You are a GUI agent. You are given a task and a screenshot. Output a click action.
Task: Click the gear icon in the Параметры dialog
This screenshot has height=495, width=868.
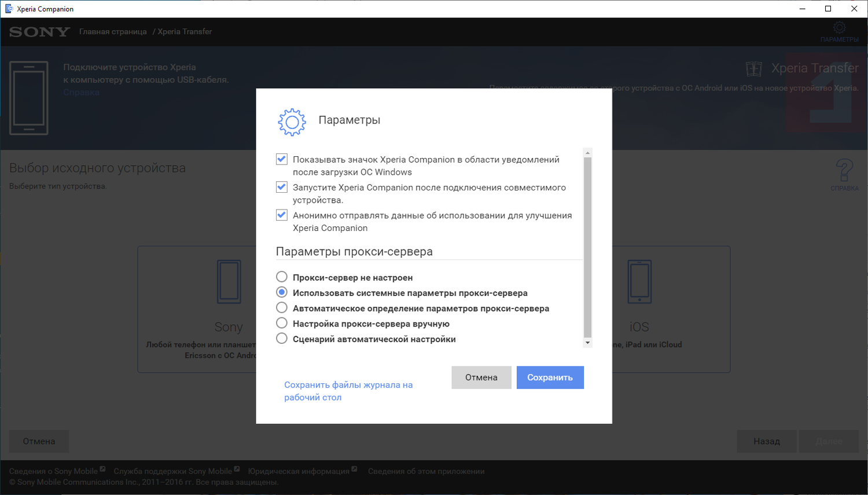(x=292, y=122)
